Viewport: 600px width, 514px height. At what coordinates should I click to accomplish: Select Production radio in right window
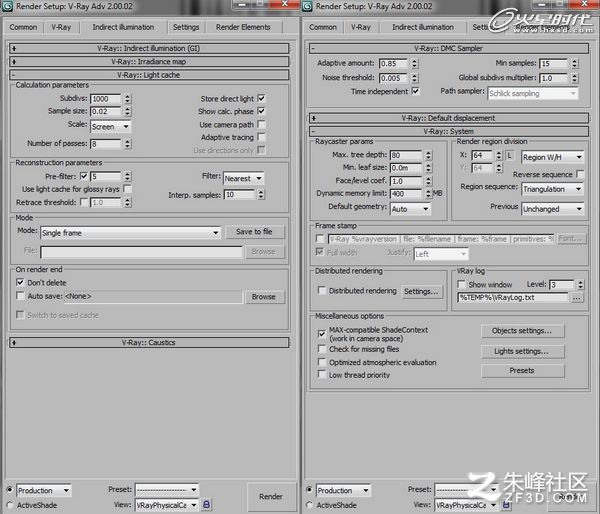309,490
